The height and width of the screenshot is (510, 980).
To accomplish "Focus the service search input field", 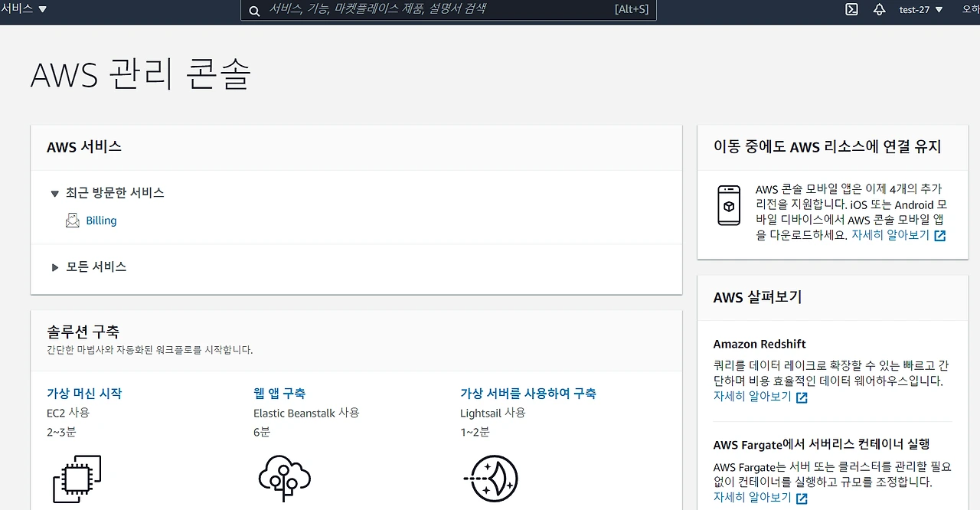I will [x=449, y=10].
